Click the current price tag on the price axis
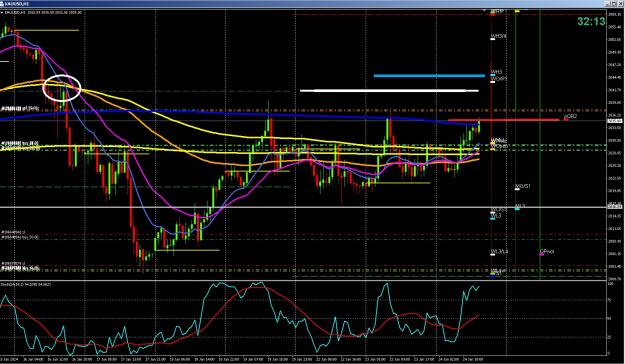The width and height of the screenshot is (625, 364). point(614,121)
